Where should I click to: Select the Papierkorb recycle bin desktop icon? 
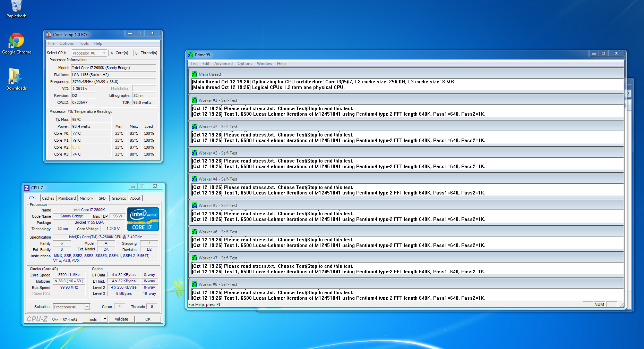[x=16, y=9]
